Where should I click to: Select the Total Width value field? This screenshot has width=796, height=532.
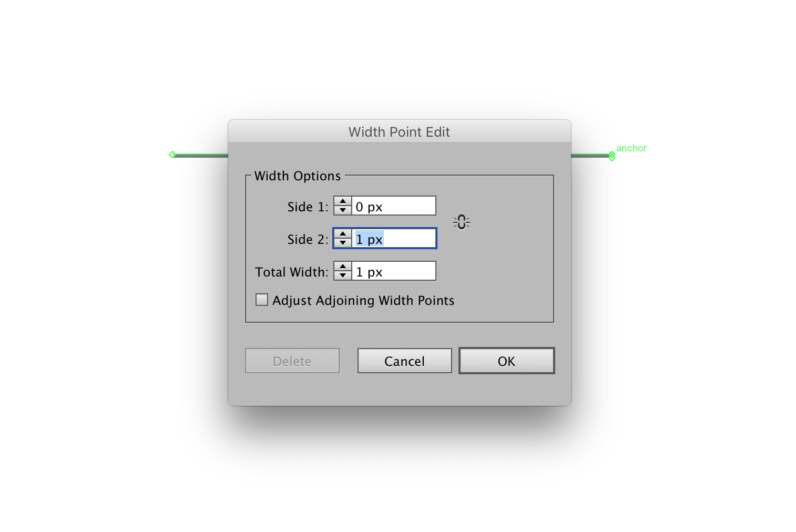pyautogui.click(x=393, y=271)
